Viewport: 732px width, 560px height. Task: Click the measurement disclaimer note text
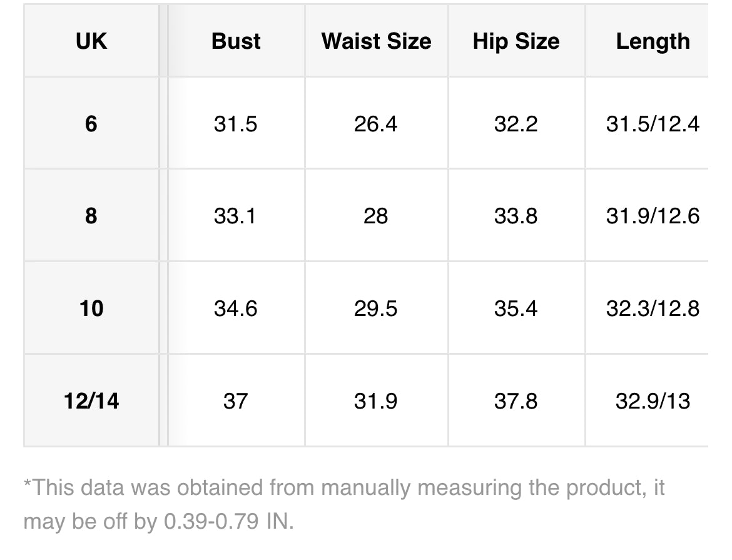(344, 504)
